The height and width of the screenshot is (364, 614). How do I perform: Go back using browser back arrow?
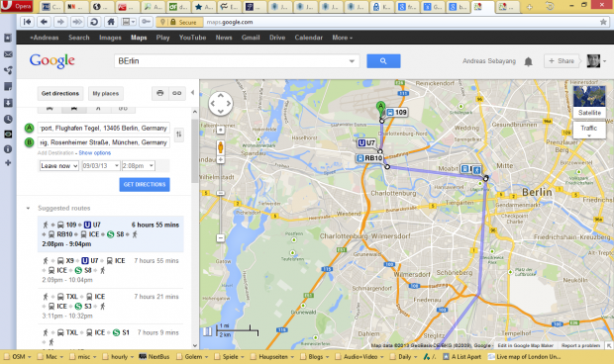tap(44, 22)
